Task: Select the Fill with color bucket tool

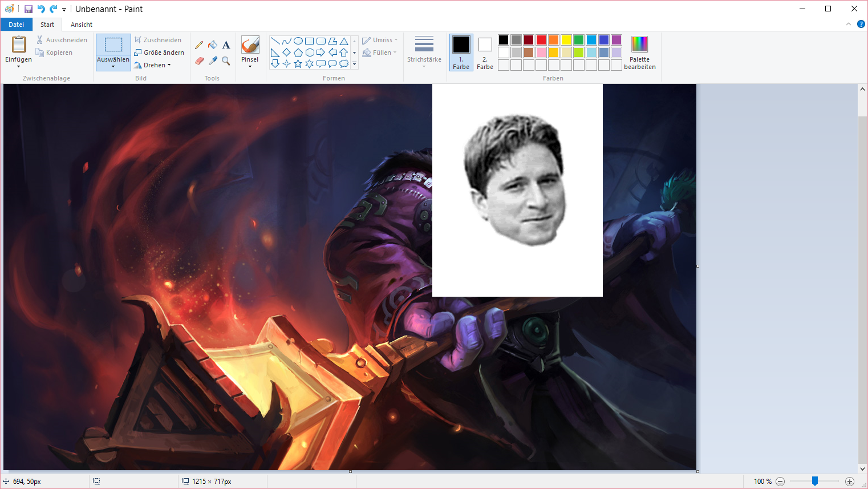Action: (213, 45)
